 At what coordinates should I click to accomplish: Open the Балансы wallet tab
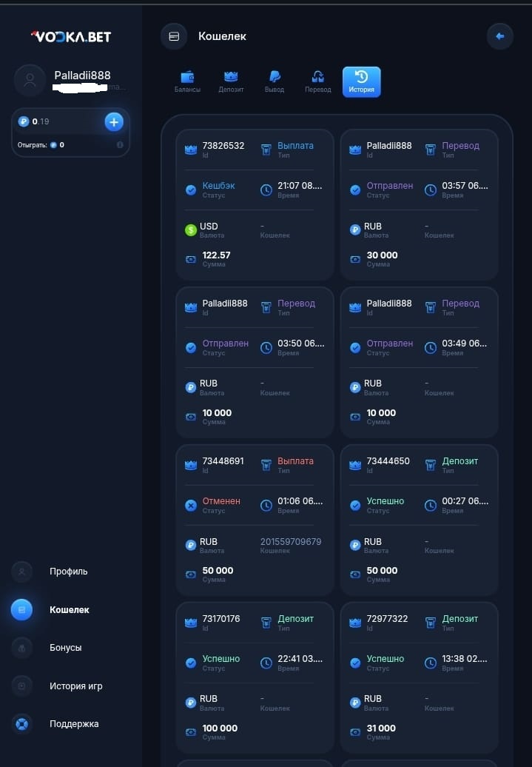(x=187, y=81)
